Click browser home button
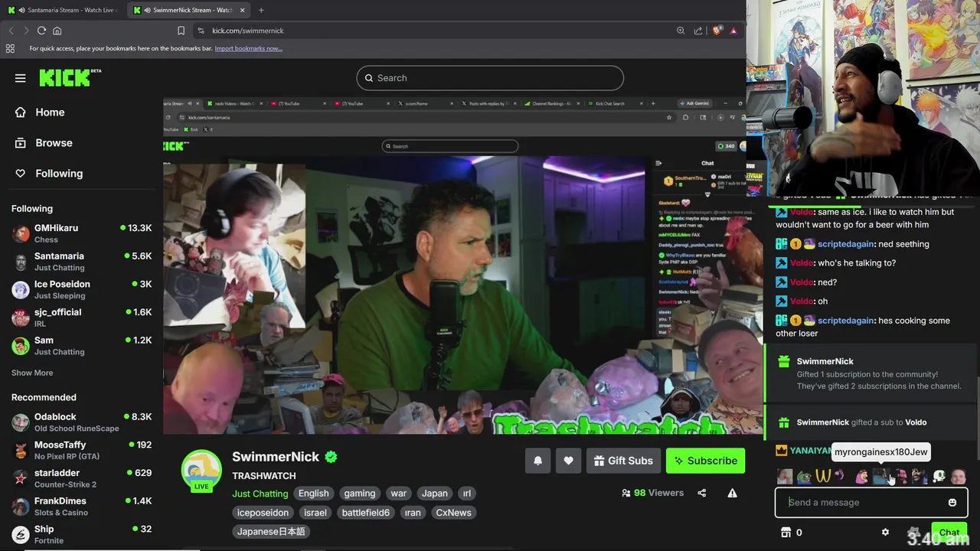The width and height of the screenshot is (980, 551). (57, 31)
